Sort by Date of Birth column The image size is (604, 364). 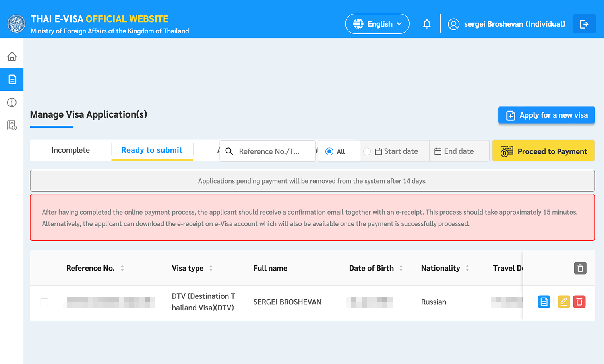point(401,268)
